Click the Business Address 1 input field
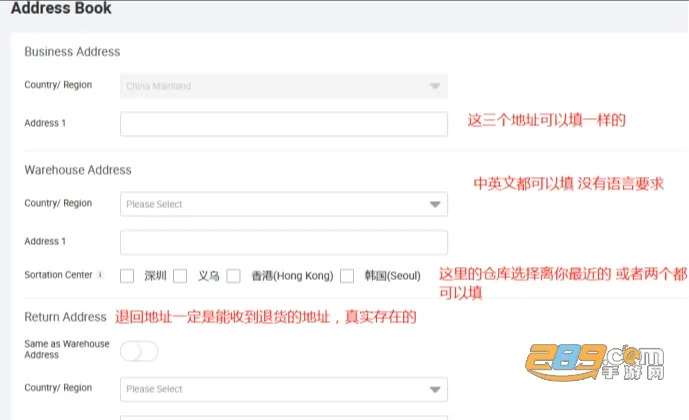The width and height of the screenshot is (689, 420). click(284, 124)
